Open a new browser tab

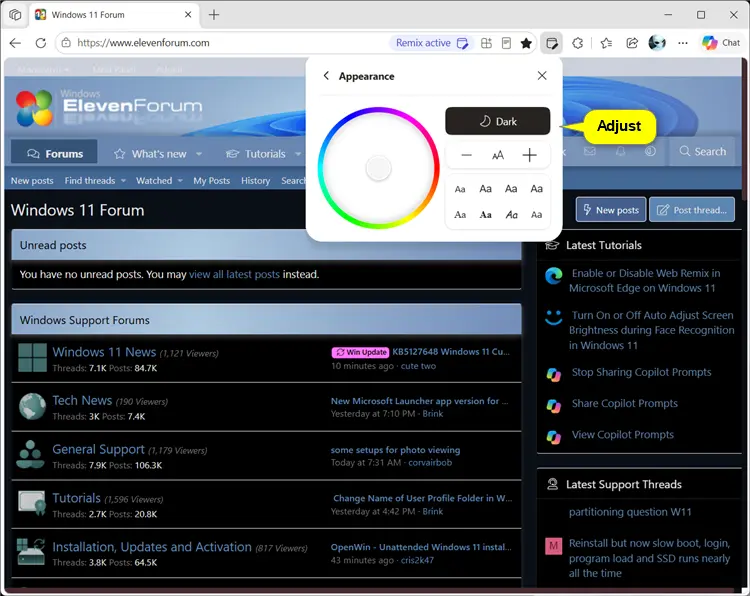(x=214, y=15)
